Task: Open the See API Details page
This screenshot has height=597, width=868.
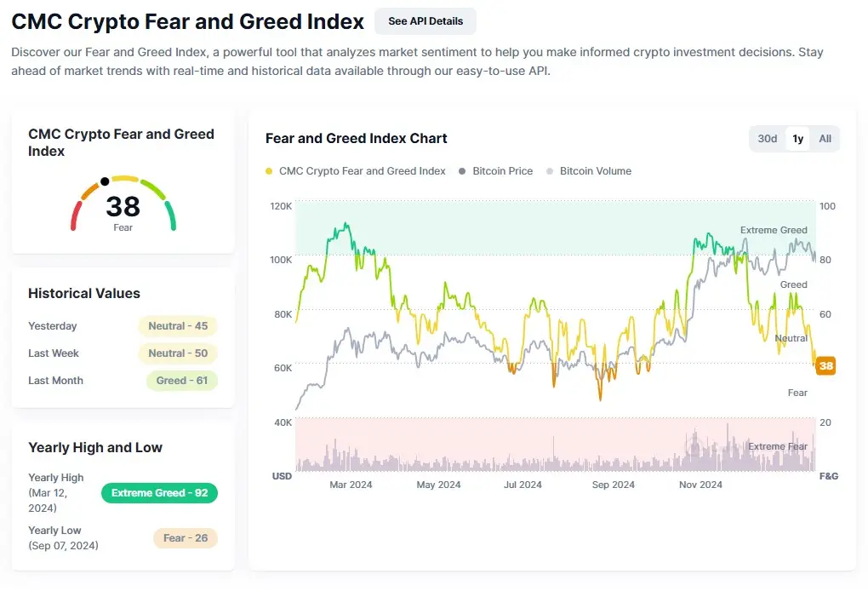Action: [425, 20]
